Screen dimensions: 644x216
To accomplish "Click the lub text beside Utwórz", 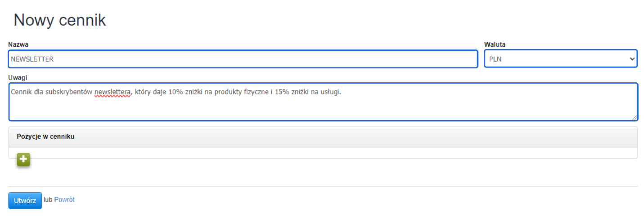I will click(x=48, y=199).
